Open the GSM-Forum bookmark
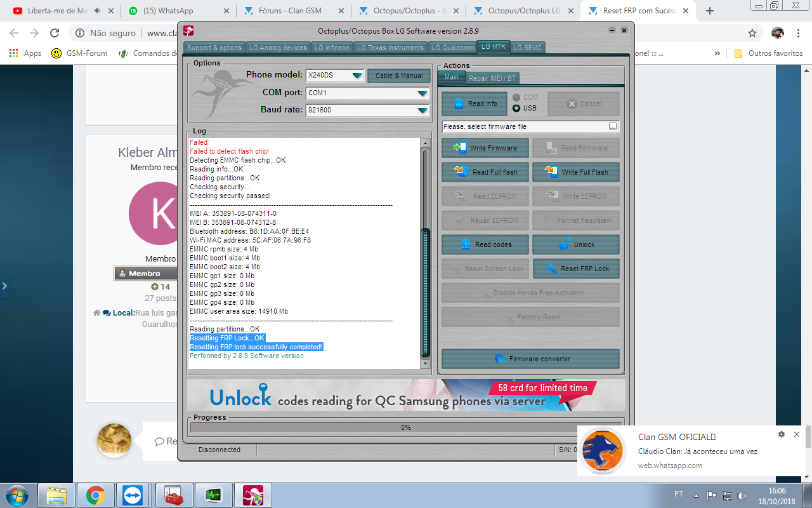 pos(80,53)
